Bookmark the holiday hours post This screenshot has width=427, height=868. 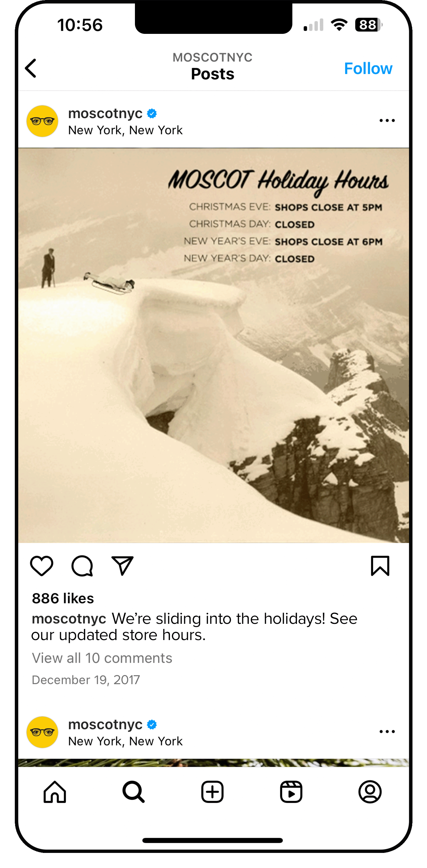click(380, 566)
